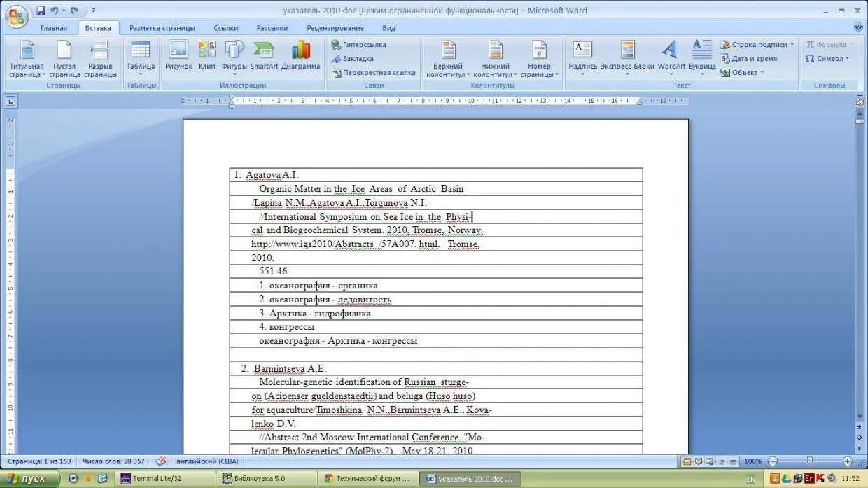Screen dimensions: 868x488
Task: Switch to Библиотека 5.0 in taskbar
Action: click(x=266, y=479)
